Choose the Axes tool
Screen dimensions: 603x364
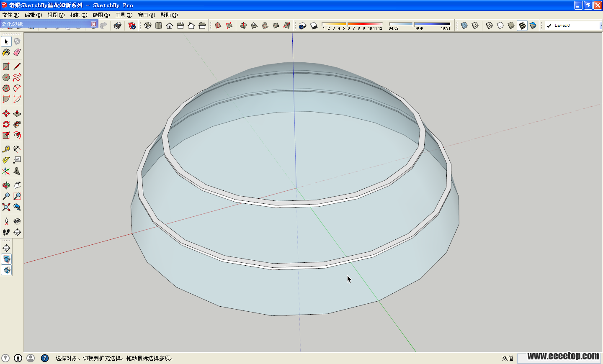tap(6, 171)
